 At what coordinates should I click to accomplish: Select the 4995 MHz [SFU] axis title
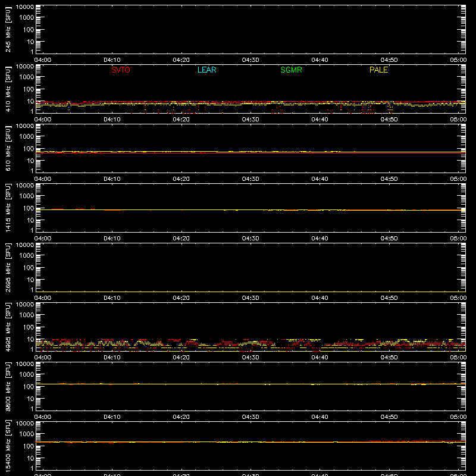[x=8, y=327]
